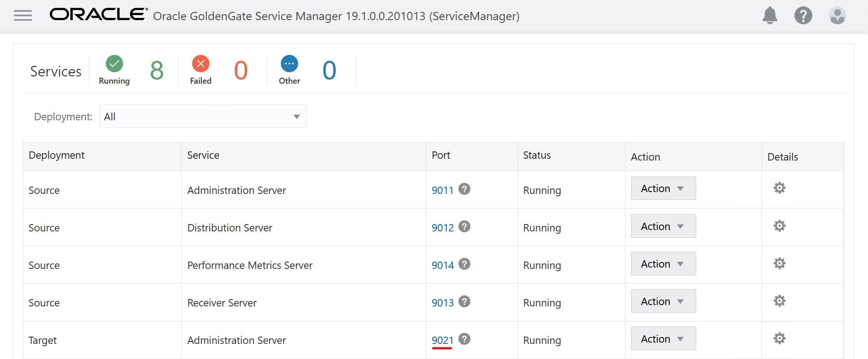Open the user account avatar menu

pos(837,16)
